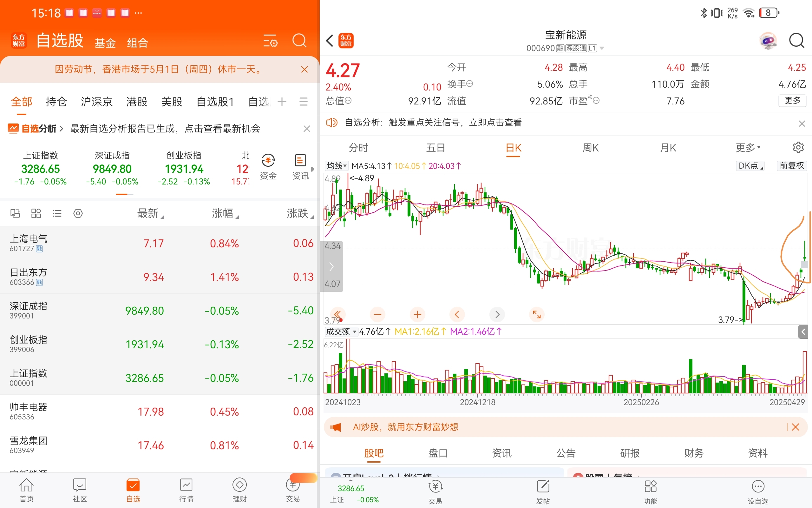Screen dimensions: 812x508
Task: Open 自选 in bottom nav
Action: (133, 491)
